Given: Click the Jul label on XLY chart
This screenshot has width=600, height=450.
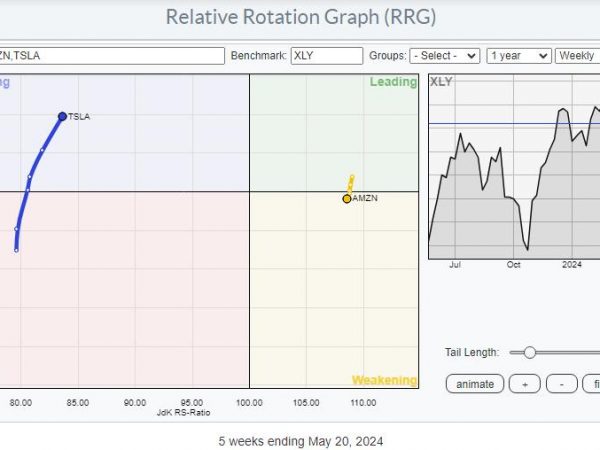Looking at the screenshot, I should coord(455,265).
